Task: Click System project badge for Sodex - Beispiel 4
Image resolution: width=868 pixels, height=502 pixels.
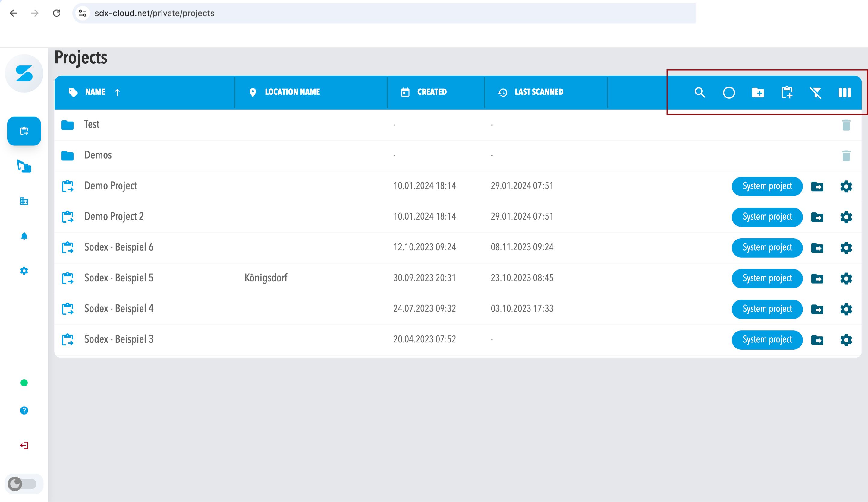Action: (767, 309)
